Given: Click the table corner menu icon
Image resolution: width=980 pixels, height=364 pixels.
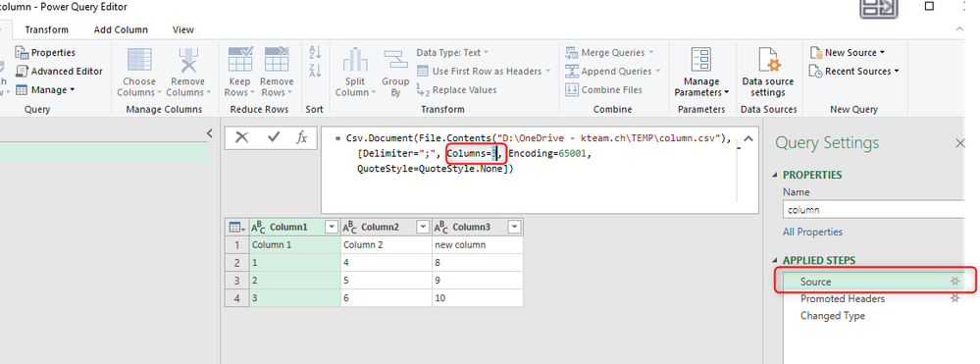Looking at the screenshot, I should point(236,227).
